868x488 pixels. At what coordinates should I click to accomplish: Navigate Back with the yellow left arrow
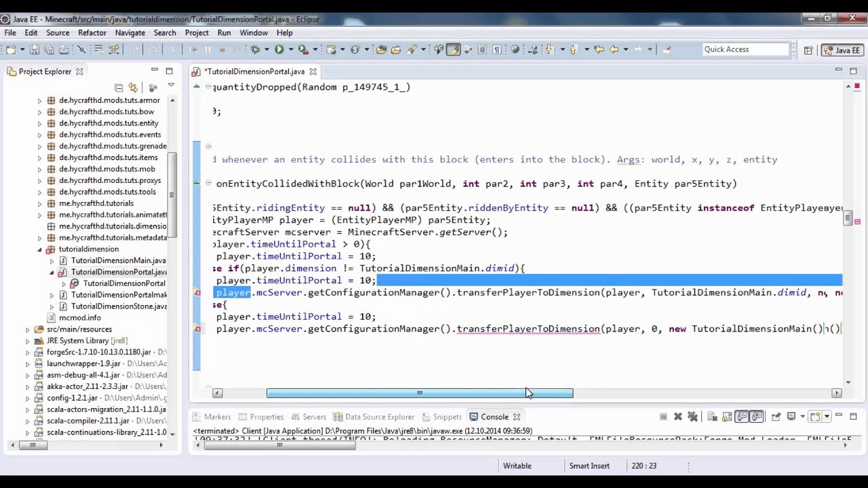[x=614, y=49]
